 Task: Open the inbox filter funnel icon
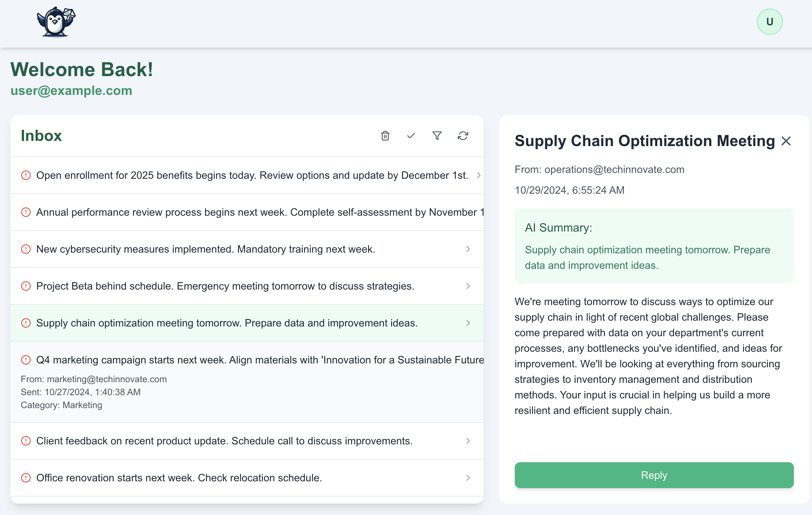[x=437, y=136]
